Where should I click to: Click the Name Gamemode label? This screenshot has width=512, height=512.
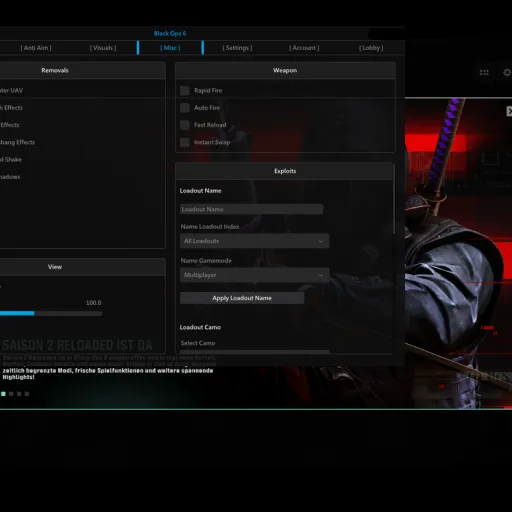point(206,261)
